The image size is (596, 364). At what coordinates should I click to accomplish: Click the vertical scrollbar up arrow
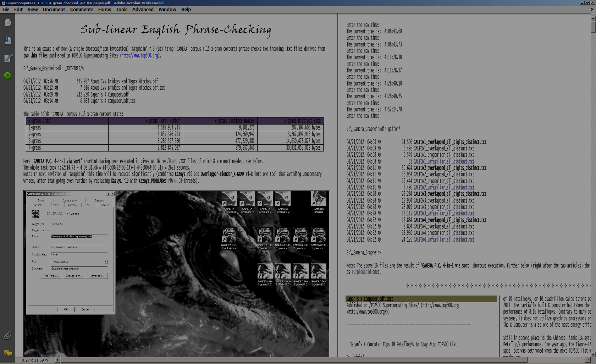[593, 18]
